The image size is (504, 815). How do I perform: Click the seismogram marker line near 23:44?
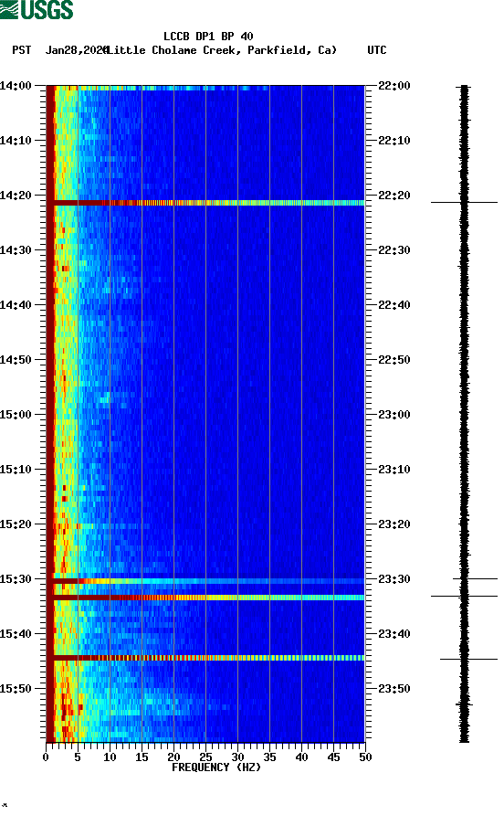[x=468, y=659]
